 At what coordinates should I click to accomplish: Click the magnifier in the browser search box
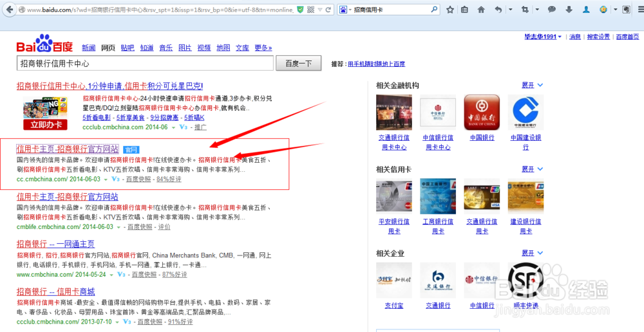pyautogui.click(x=433, y=9)
